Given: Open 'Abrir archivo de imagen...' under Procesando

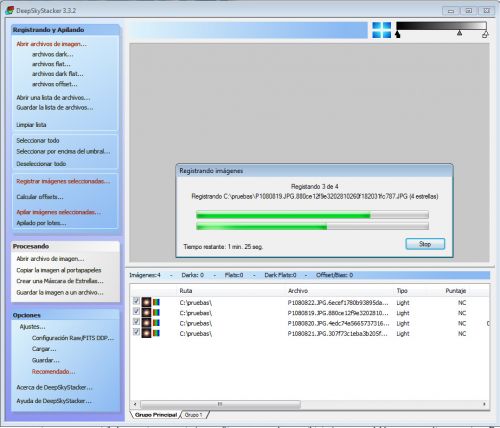Looking at the screenshot, I should point(50,259).
